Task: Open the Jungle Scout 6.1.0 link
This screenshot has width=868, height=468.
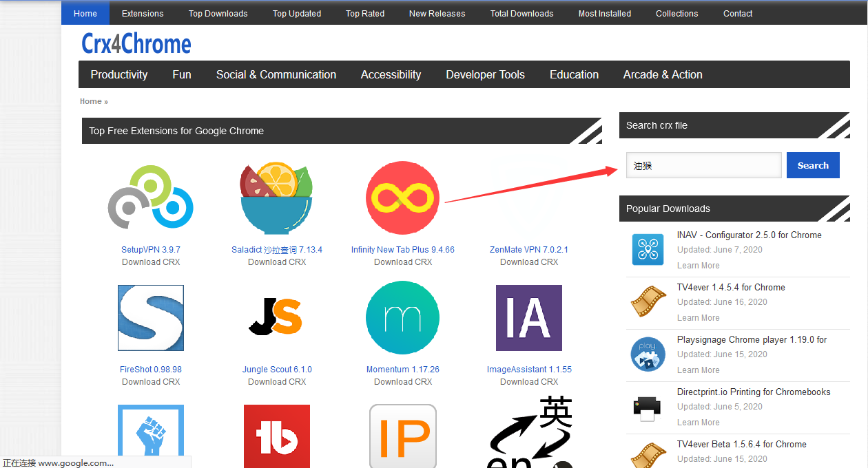Action: [277, 370]
